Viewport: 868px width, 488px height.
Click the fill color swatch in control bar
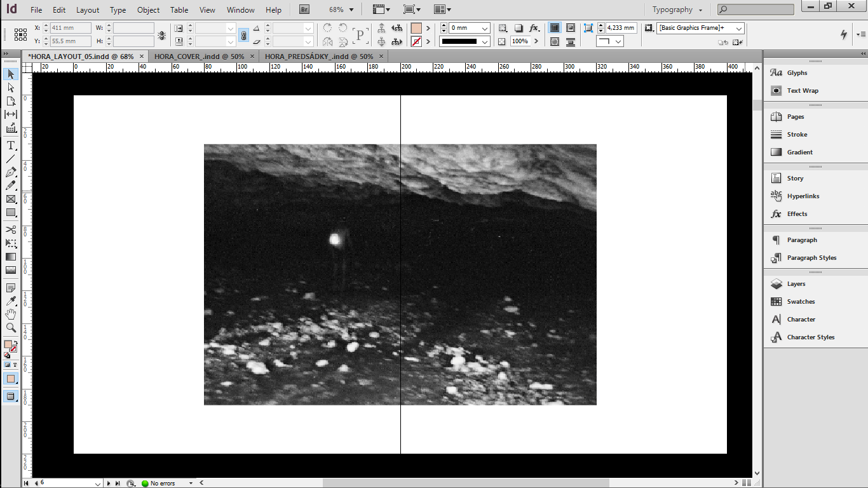pyautogui.click(x=416, y=28)
